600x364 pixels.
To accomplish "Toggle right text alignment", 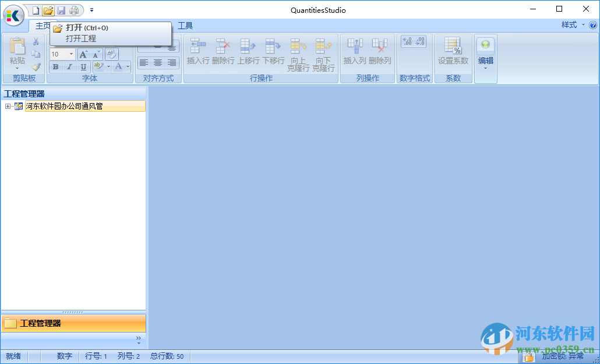I will click(172, 62).
